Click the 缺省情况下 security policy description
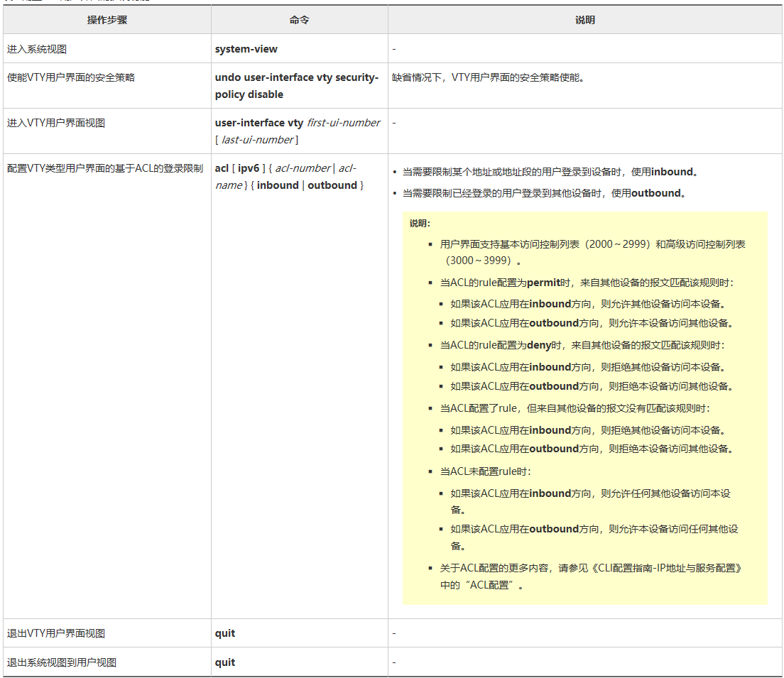Screen dimensions: 784x678 [x=489, y=77]
